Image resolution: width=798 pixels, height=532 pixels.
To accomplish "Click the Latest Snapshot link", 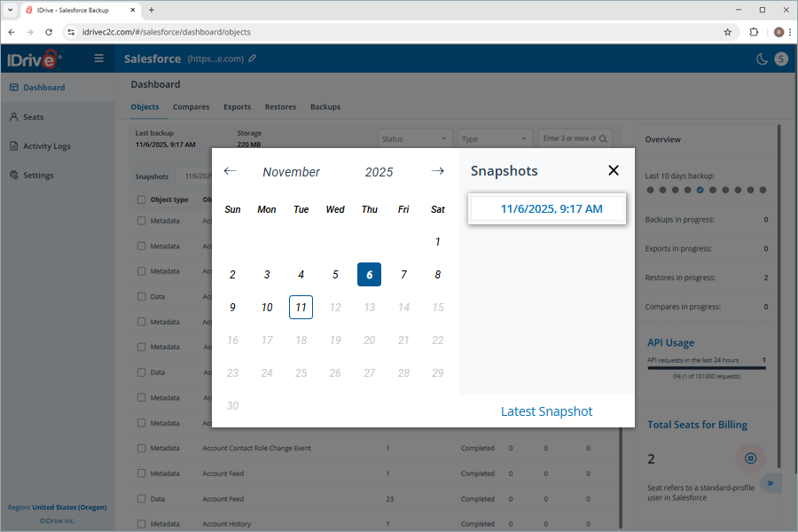I will tap(546, 411).
